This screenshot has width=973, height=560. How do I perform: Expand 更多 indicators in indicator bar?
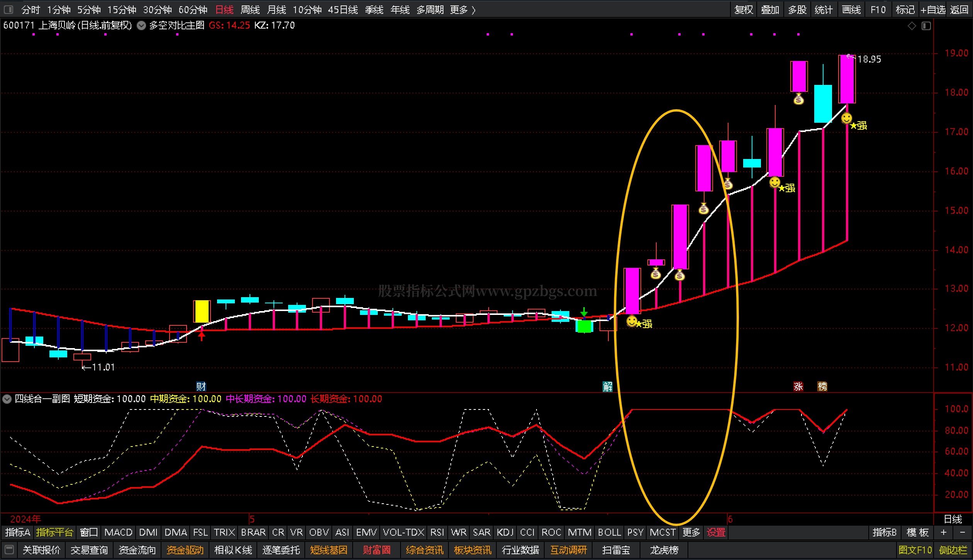691,532
